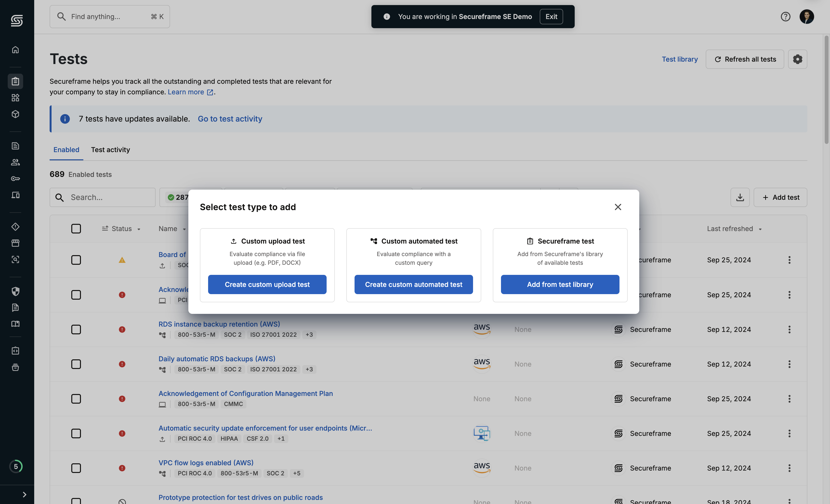Check the RDS instance backup retention checkbox

pos(76,330)
